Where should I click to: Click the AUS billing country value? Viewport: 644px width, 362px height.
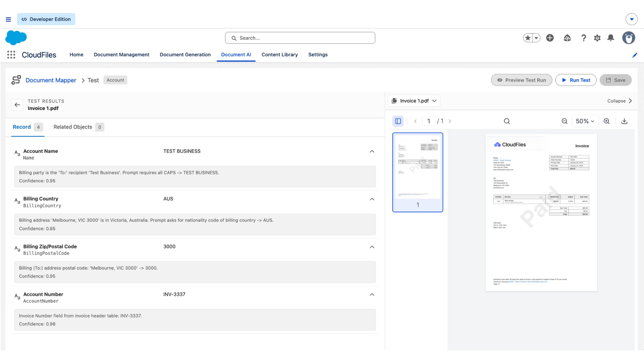click(x=168, y=199)
